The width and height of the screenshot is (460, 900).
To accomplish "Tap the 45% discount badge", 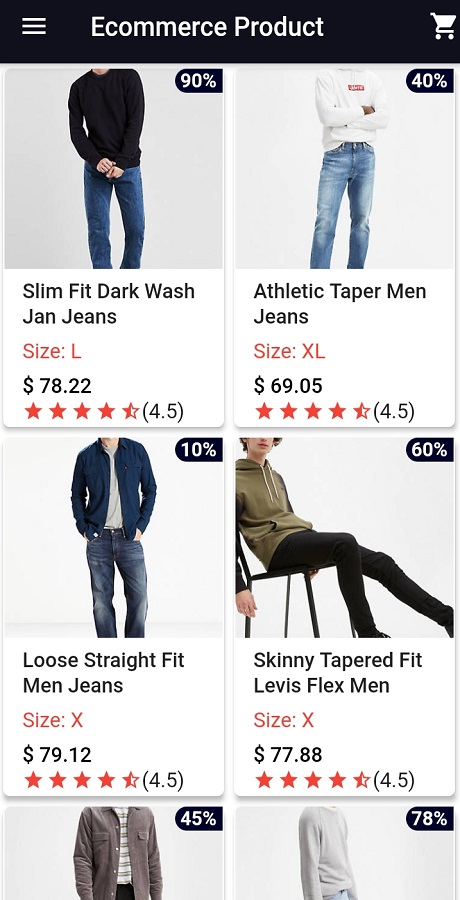I will (199, 818).
